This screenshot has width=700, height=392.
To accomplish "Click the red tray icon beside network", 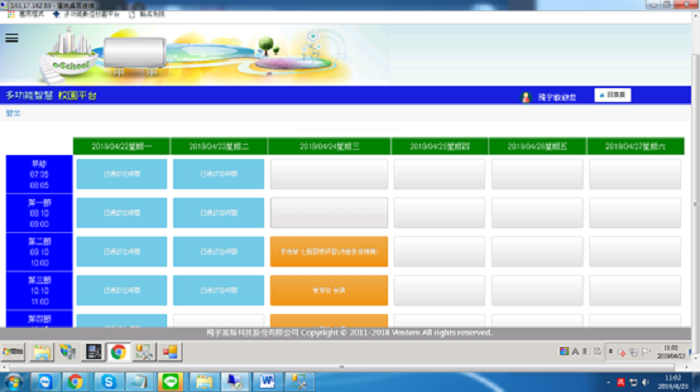I will click(621, 383).
